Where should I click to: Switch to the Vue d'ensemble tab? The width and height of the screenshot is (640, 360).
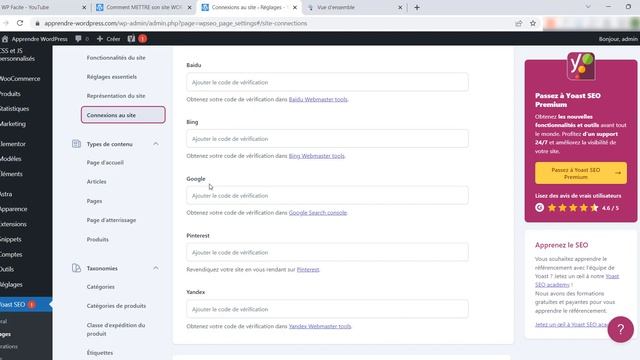[354, 7]
